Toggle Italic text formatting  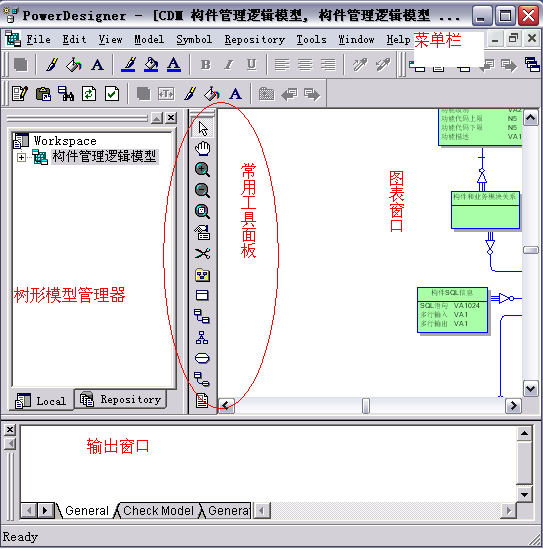[229, 65]
